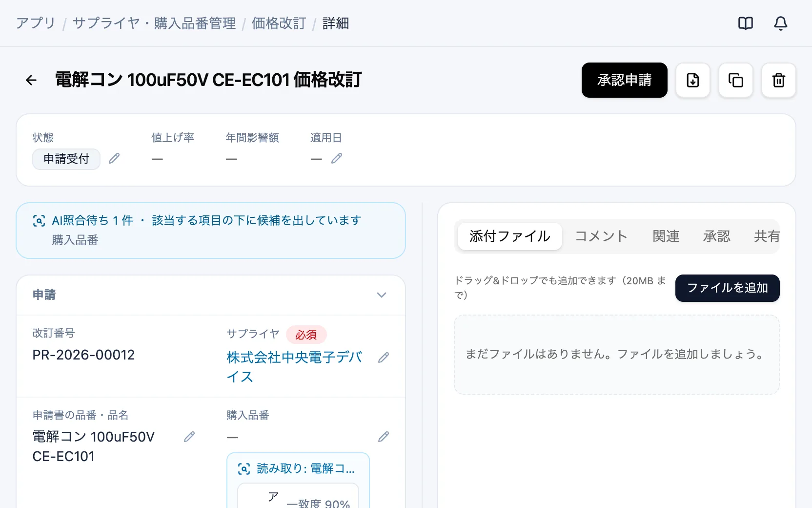This screenshot has height=508, width=812.
Task: Click the 一致度 90% candidate card
Action: point(298,496)
